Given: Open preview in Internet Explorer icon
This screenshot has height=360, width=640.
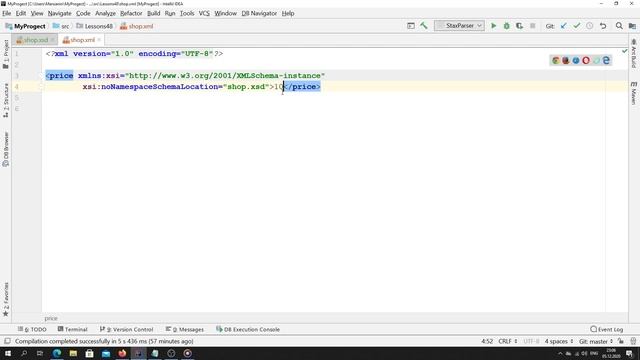Looking at the screenshot, I should 596,60.
